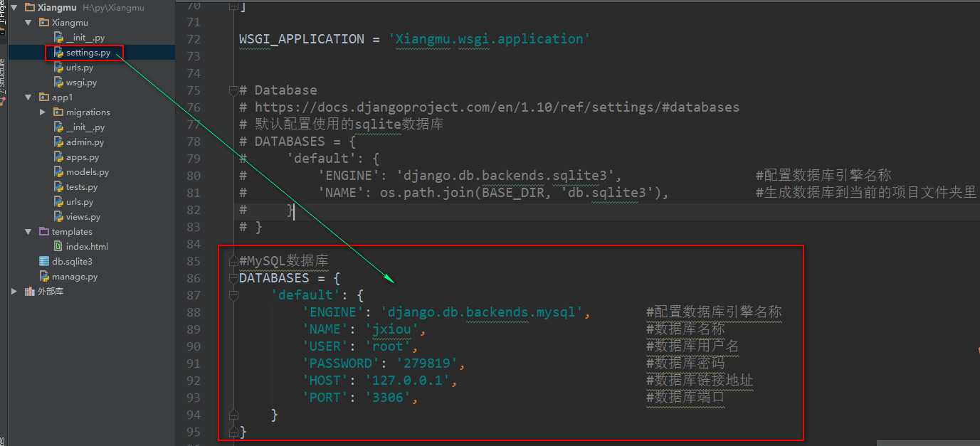The height and width of the screenshot is (446, 980).
Task: Click line number 91 in gutter
Action: [x=194, y=363]
